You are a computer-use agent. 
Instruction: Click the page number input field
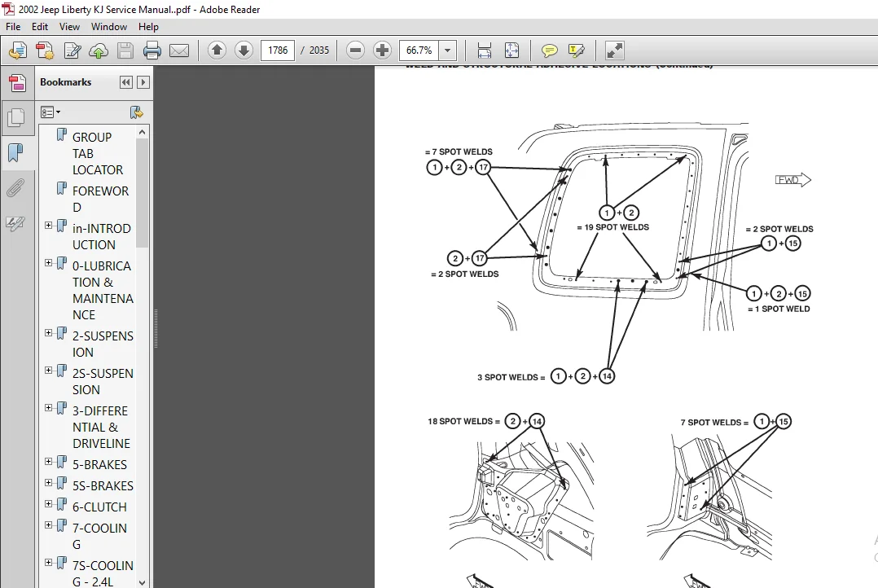click(x=278, y=50)
